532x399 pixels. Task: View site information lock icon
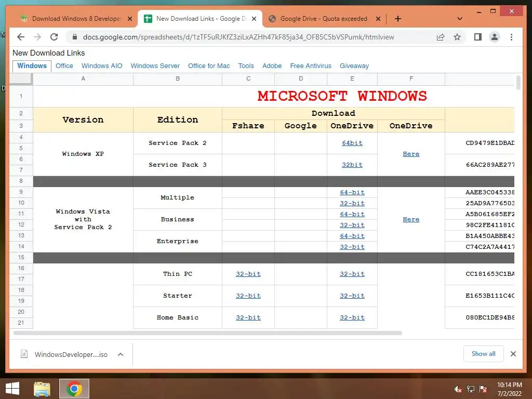click(75, 37)
